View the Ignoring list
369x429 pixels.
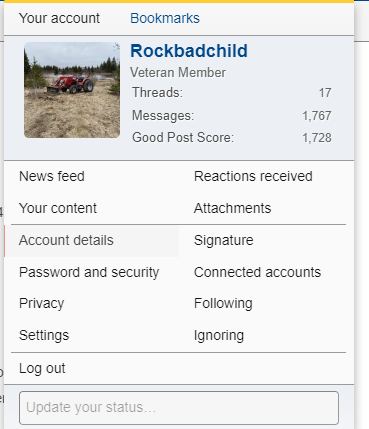point(219,335)
